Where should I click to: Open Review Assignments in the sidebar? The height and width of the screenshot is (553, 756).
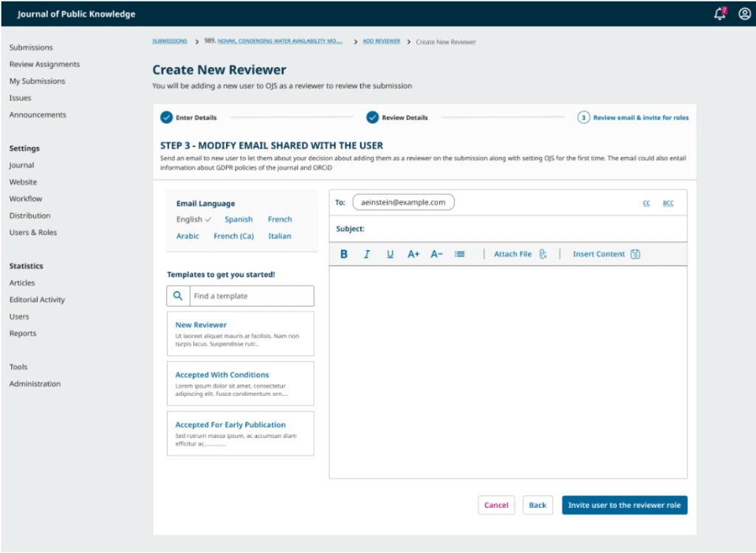pos(44,64)
